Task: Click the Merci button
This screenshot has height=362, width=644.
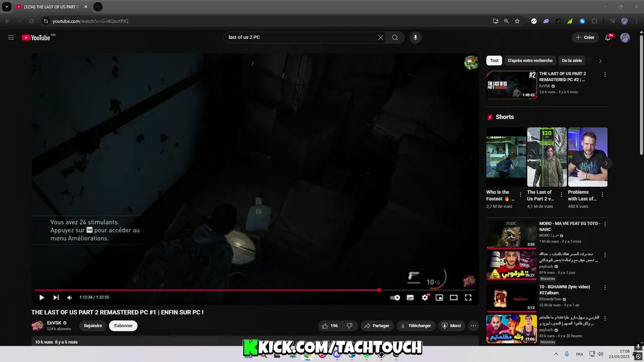Action: [x=451, y=326]
